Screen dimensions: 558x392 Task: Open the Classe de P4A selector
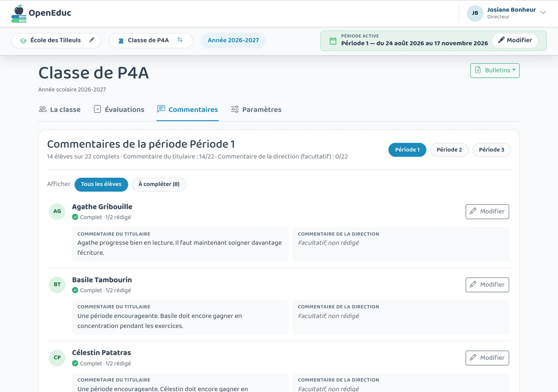tap(151, 40)
